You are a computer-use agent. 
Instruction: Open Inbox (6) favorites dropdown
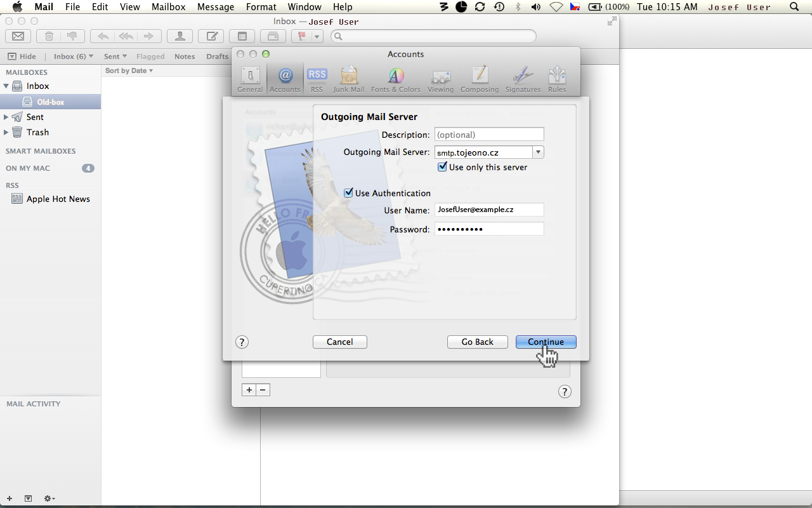[74, 56]
